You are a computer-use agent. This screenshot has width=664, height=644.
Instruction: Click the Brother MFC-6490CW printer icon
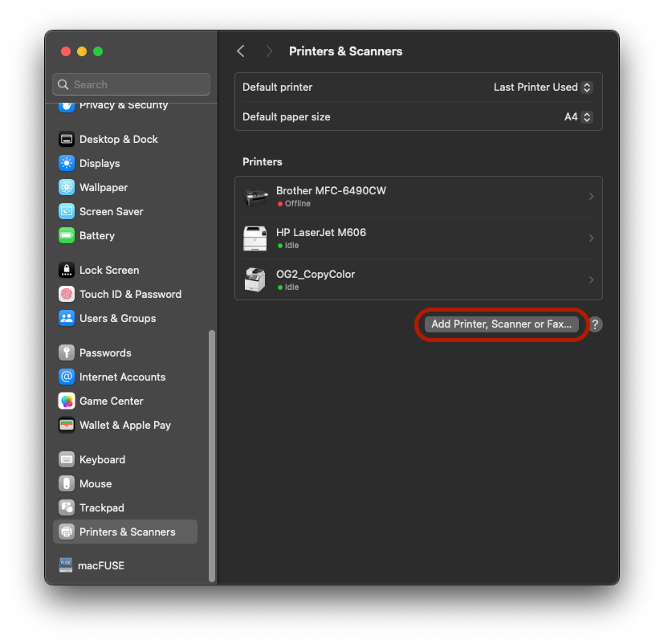point(257,197)
